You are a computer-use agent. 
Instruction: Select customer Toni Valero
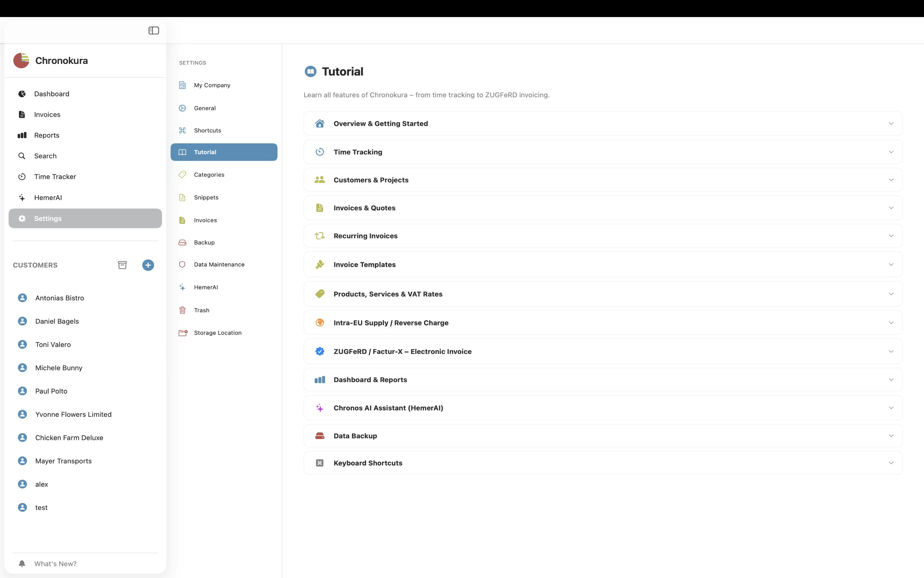tap(85, 345)
